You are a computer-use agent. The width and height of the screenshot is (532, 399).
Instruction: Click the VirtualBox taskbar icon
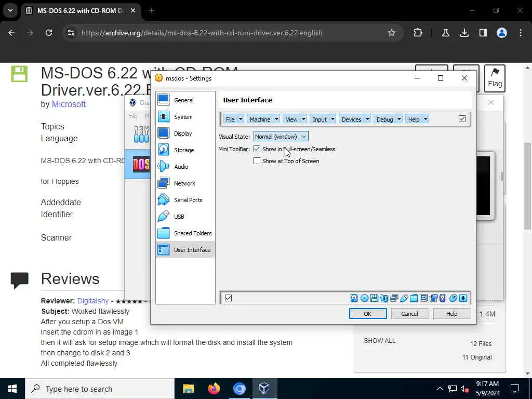[x=264, y=389]
